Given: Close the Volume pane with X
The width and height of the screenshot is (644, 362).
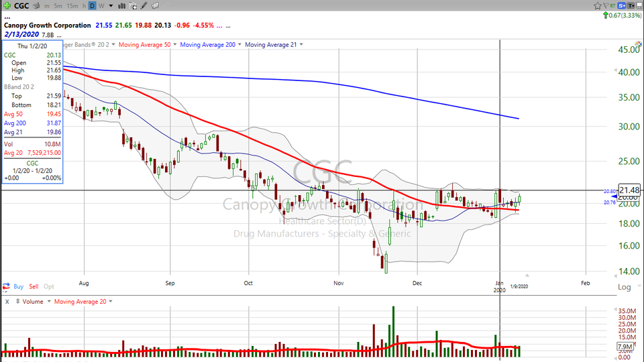Looking at the screenshot, I should [x=7, y=302].
